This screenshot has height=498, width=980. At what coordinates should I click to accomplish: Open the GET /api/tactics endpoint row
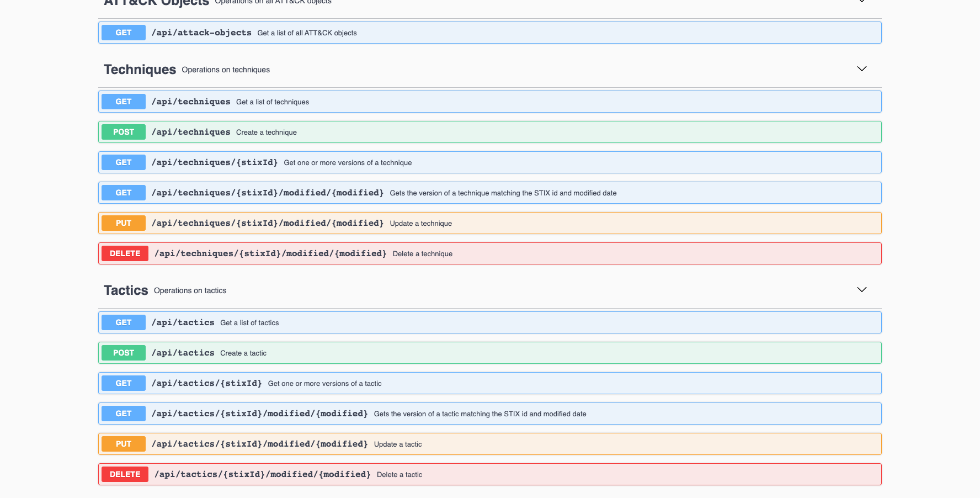coord(489,322)
